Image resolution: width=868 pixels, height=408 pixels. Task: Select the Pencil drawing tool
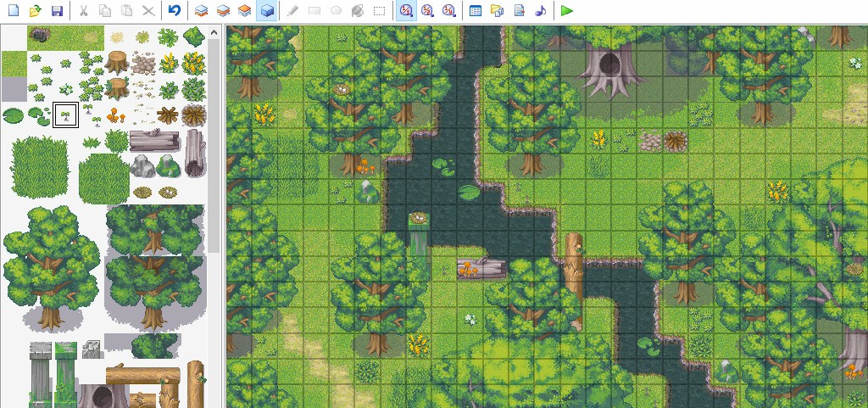click(x=292, y=10)
